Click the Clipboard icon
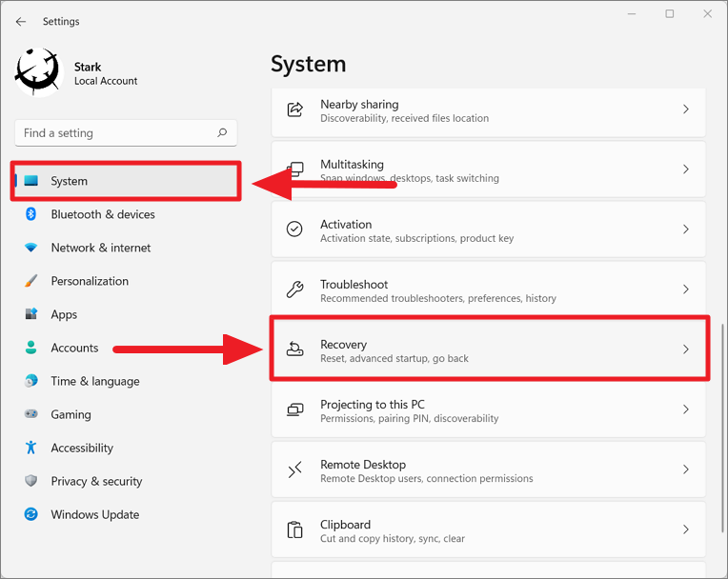The image size is (728, 579). 294,529
